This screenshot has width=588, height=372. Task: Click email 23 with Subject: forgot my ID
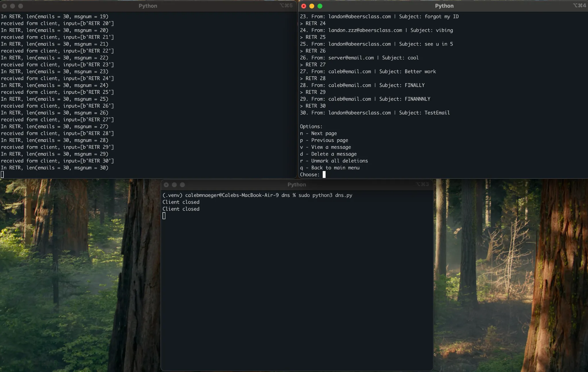click(379, 16)
